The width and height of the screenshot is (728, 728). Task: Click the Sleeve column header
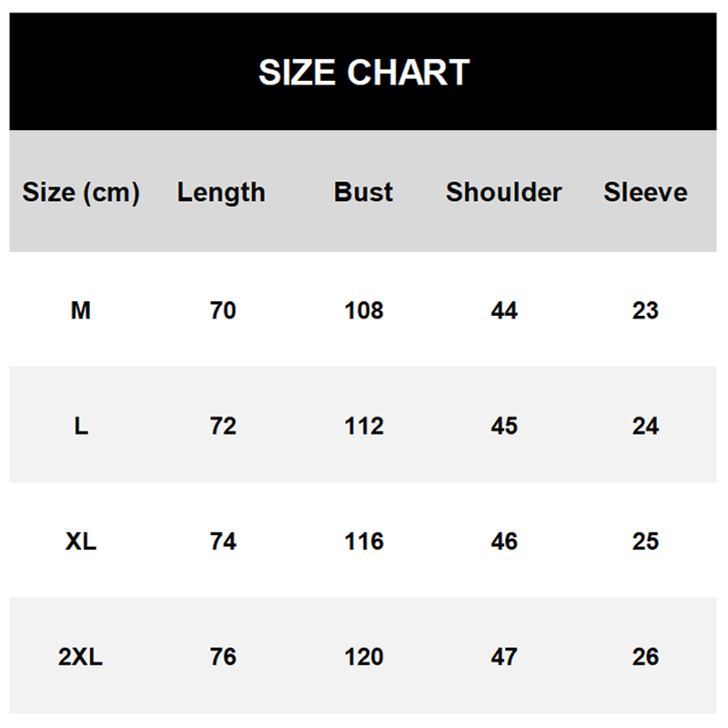coord(645,192)
